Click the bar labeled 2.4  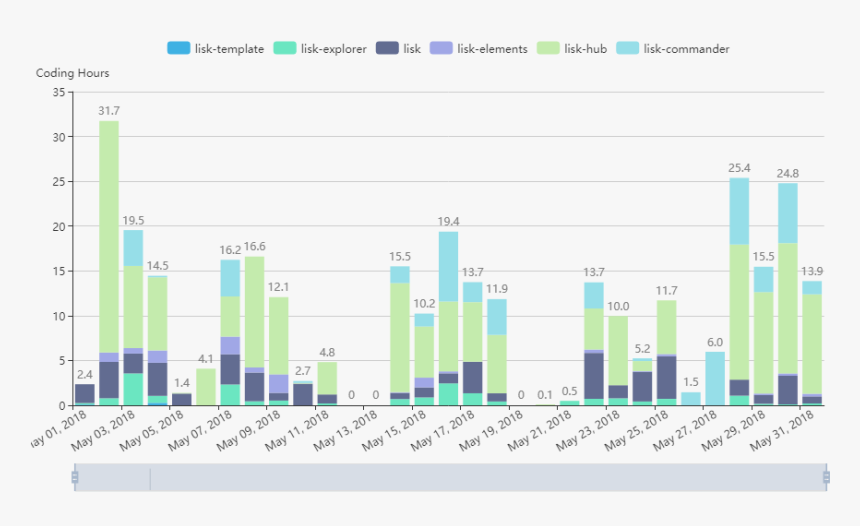pos(84,394)
